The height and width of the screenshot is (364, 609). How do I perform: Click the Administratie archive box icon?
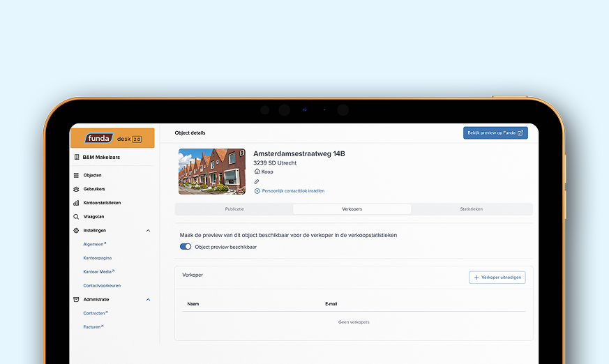[76, 300]
